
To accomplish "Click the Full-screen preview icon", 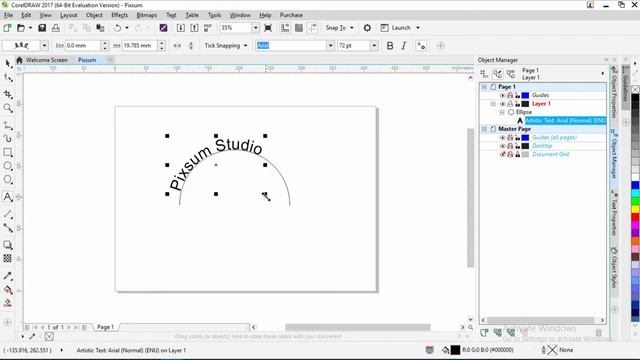I will coord(268,28).
